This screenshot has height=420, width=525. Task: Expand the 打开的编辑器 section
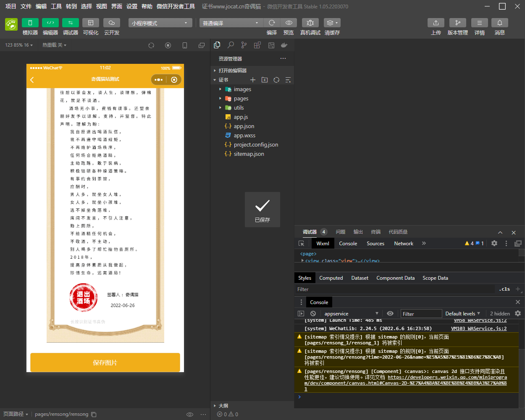point(252,71)
